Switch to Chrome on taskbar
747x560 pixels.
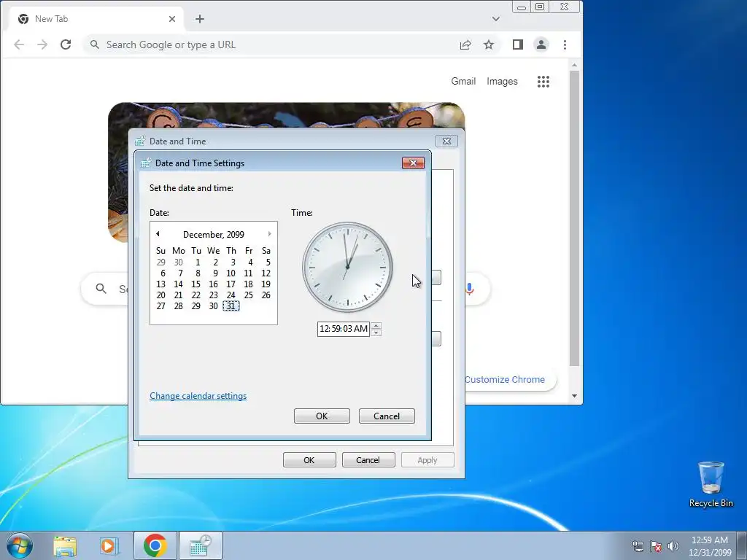[x=155, y=545]
